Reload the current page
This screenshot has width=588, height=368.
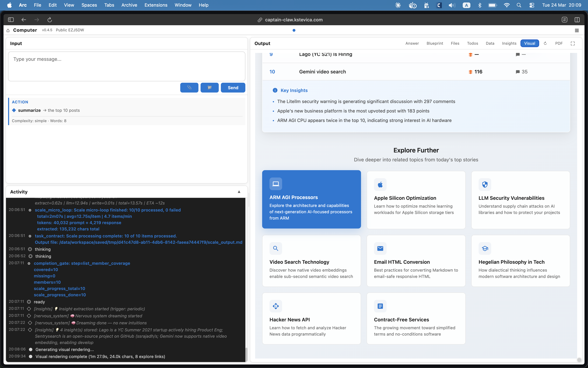tap(50, 20)
